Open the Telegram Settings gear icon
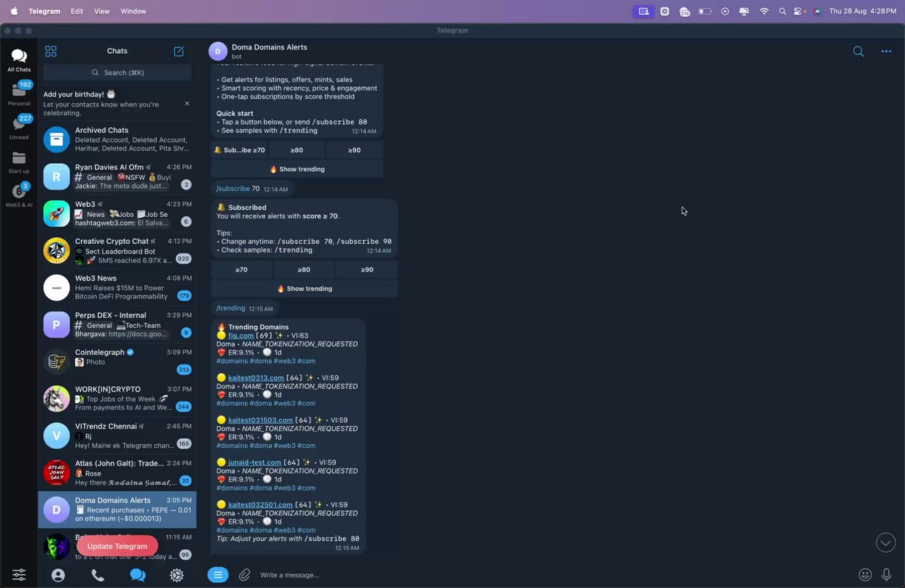This screenshot has height=588, width=905. (x=177, y=575)
